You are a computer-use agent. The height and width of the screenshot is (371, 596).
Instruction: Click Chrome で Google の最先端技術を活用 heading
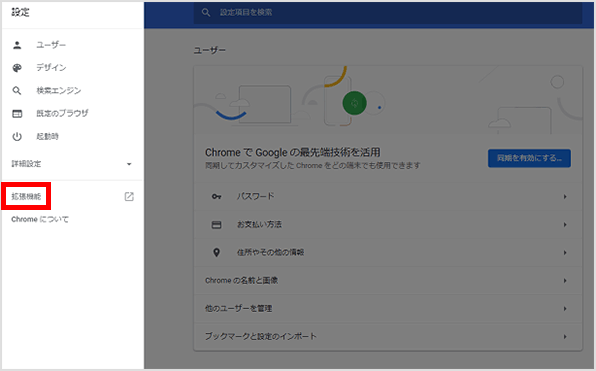coord(293,152)
